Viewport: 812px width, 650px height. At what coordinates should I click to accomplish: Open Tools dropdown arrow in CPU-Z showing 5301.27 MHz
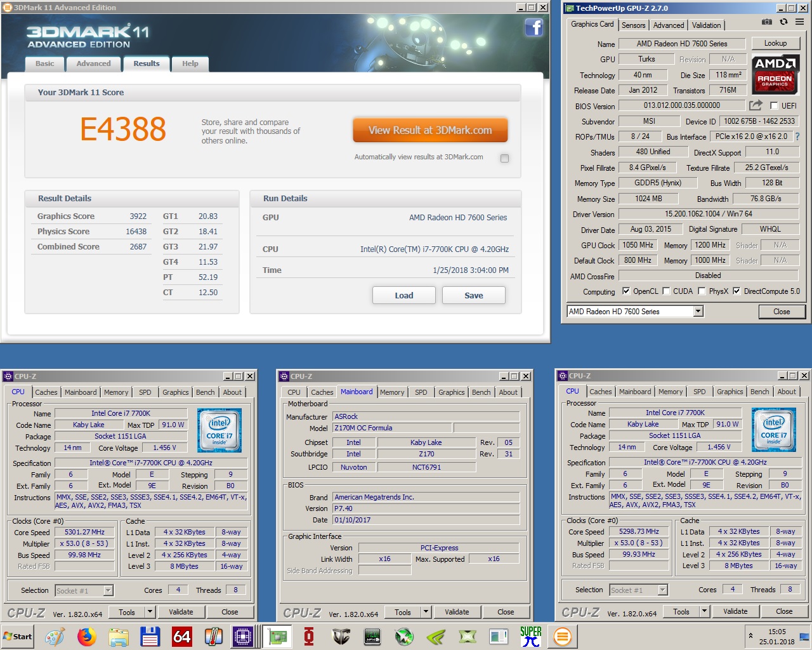click(x=150, y=612)
